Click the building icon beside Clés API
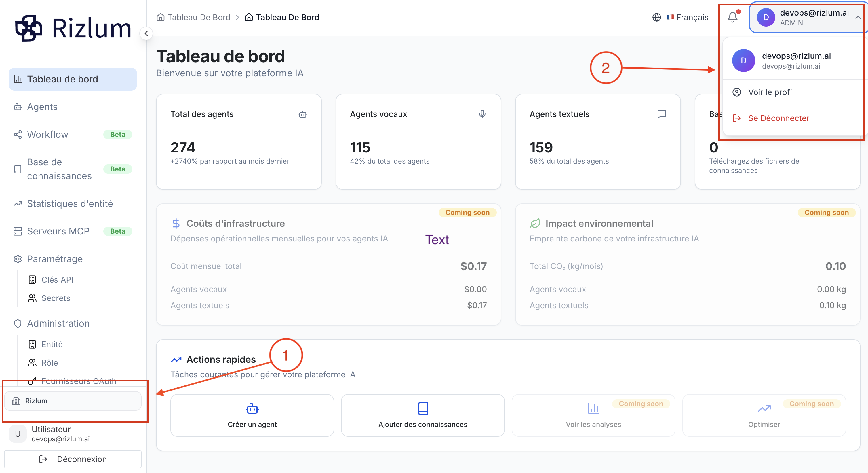The image size is (868, 473). (x=32, y=280)
